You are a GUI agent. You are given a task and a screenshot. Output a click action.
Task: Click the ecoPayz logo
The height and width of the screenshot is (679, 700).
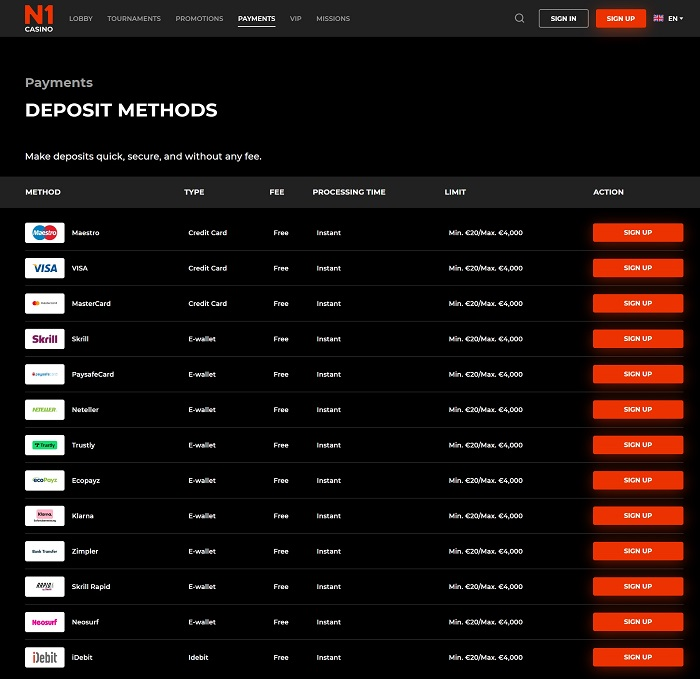pyautogui.click(x=45, y=480)
